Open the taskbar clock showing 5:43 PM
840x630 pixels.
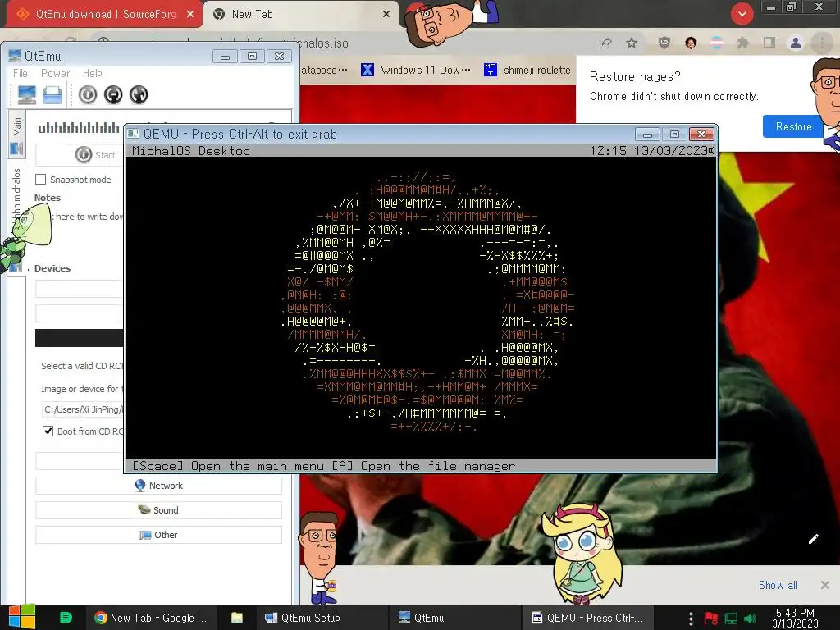click(x=795, y=619)
